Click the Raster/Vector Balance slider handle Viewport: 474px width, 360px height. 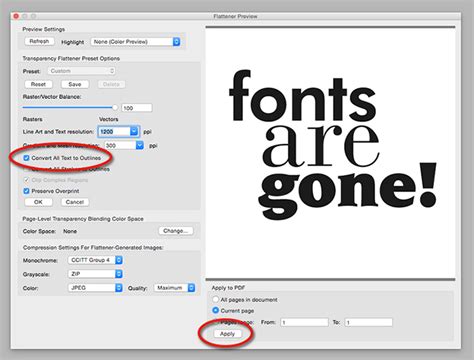pos(115,107)
